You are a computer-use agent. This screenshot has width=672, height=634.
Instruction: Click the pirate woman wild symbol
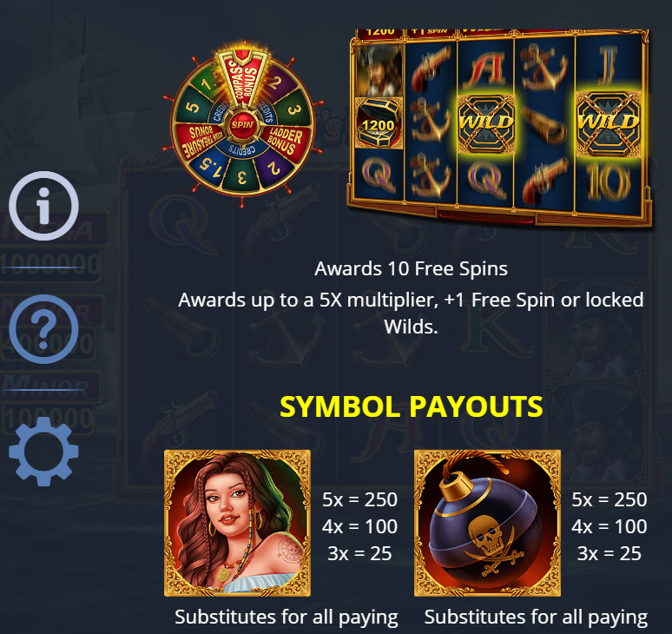237,523
